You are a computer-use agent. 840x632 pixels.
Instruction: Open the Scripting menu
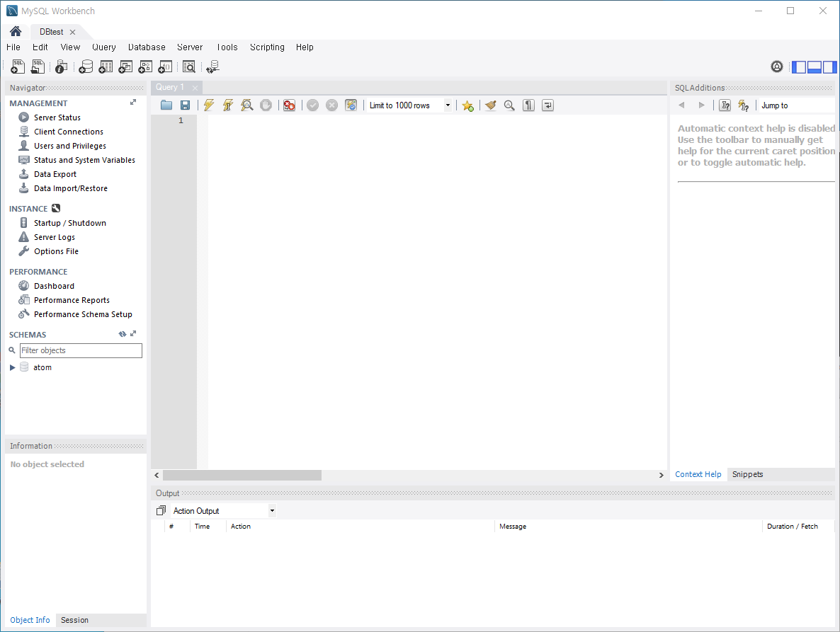(x=267, y=47)
